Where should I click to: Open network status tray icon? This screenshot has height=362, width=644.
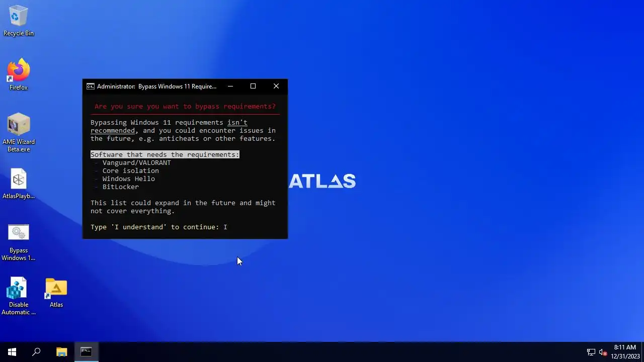point(591,352)
